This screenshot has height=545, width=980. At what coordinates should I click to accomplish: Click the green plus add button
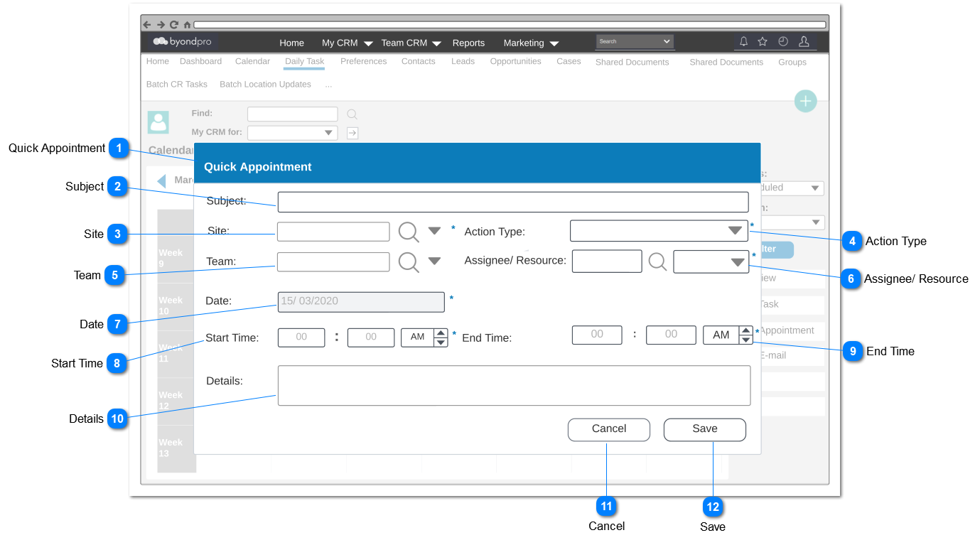805,102
